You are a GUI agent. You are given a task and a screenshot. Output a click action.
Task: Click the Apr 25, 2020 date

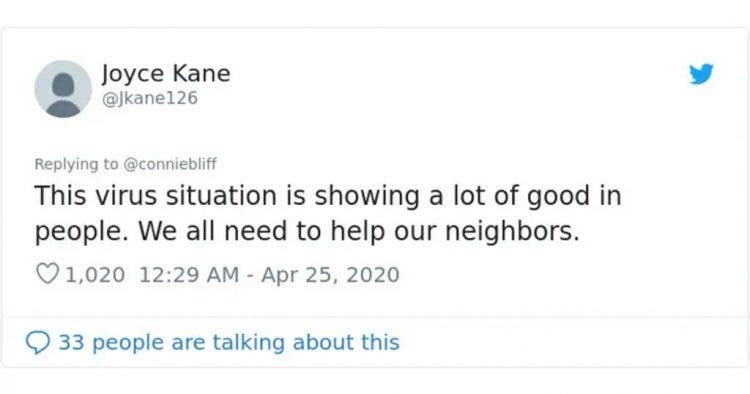click(x=330, y=275)
